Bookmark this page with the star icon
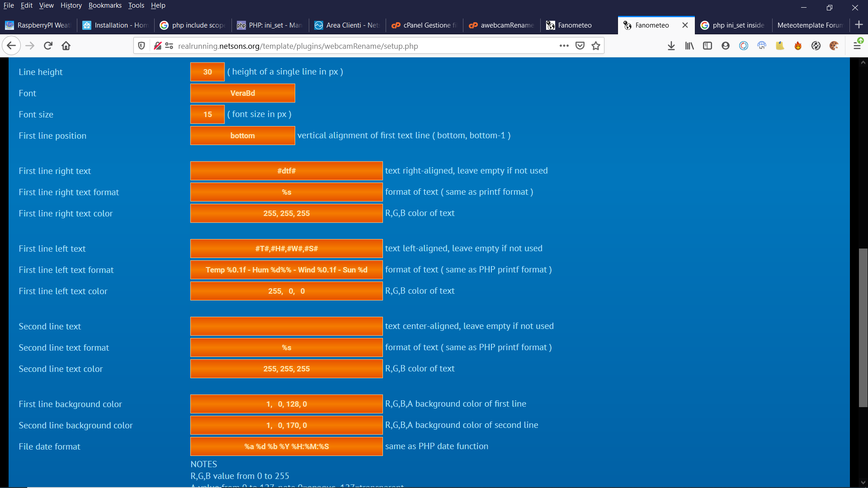Image resolution: width=868 pixels, height=488 pixels. (x=596, y=46)
